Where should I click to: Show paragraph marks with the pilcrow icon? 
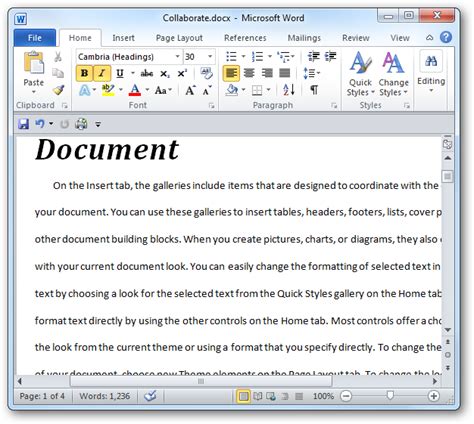pos(314,90)
